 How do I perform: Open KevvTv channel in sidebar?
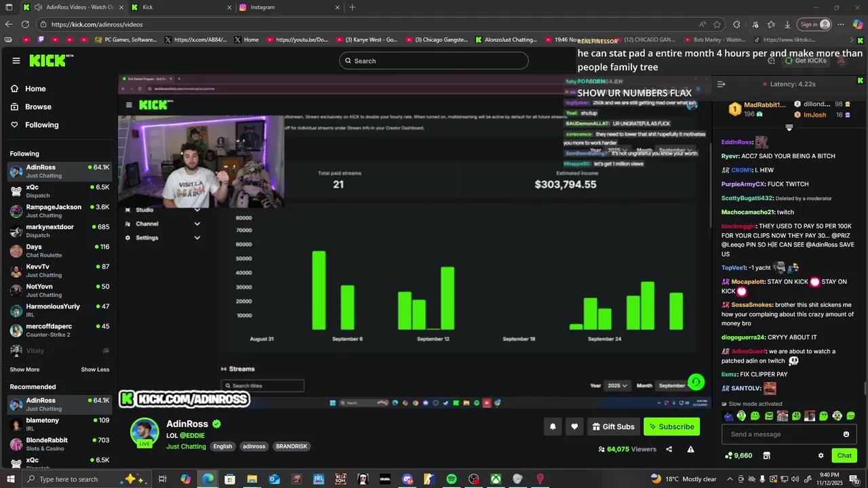click(59, 270)
